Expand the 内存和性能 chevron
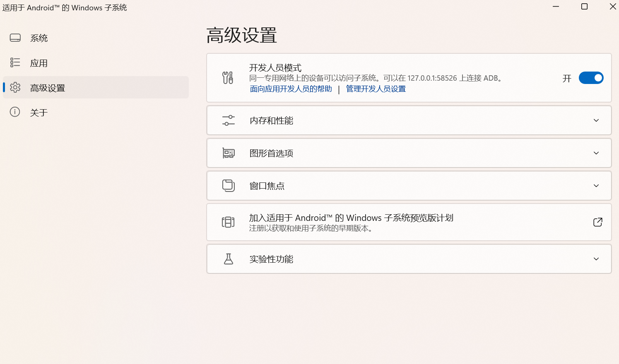Image resolution: width=619 pixels, height=364 pixels. (x=596, y=120)
